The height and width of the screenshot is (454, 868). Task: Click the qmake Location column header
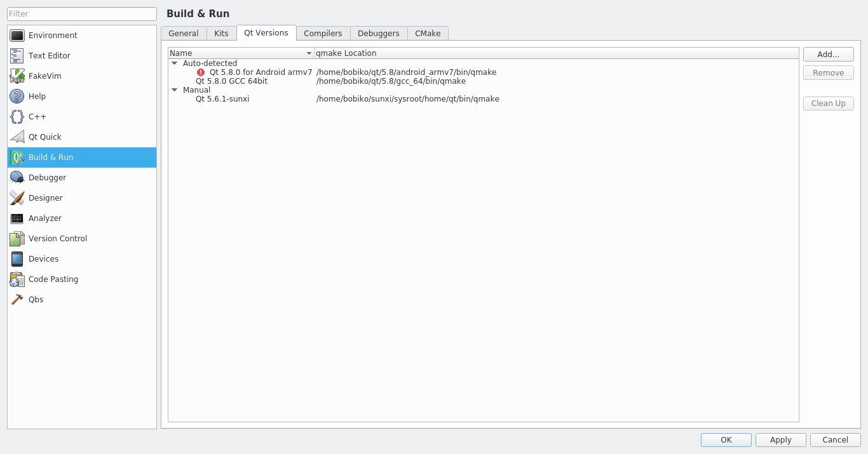click(556, 53)
